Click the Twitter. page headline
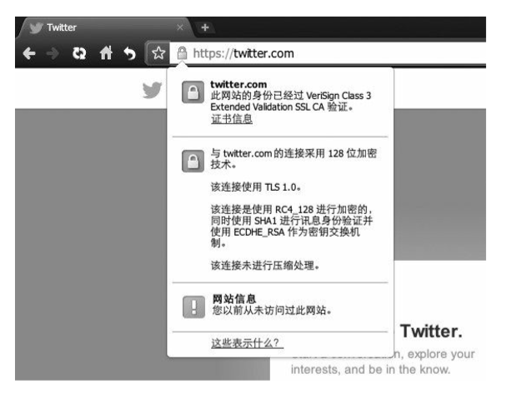The height and width of the screenshot is (394, 532). click(x=431, y=332)
